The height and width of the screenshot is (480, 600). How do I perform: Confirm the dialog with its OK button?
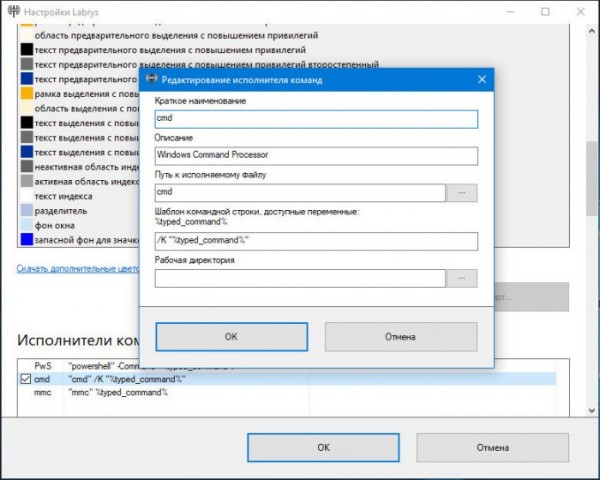(232, 337)
